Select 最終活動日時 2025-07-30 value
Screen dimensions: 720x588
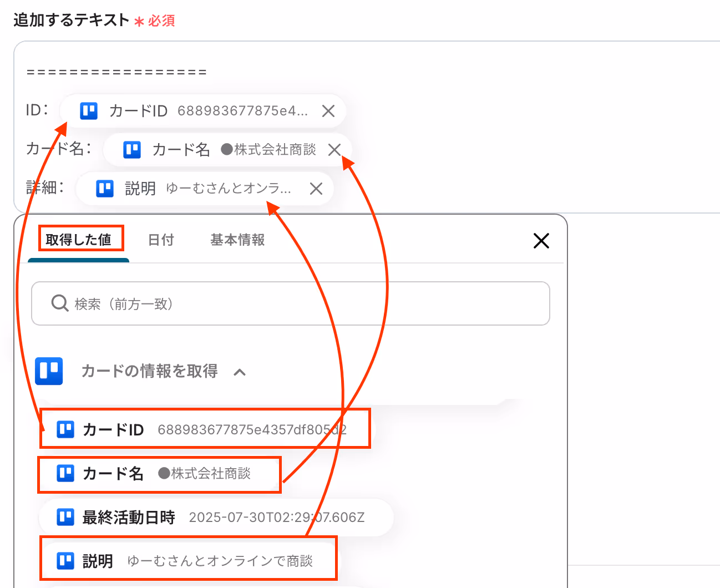[x=216, y=517]
